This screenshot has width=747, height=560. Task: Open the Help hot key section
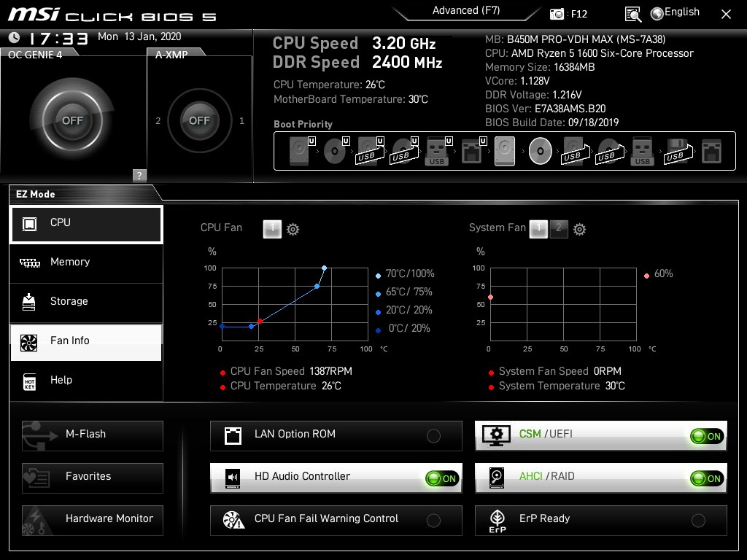click(86, 381)
